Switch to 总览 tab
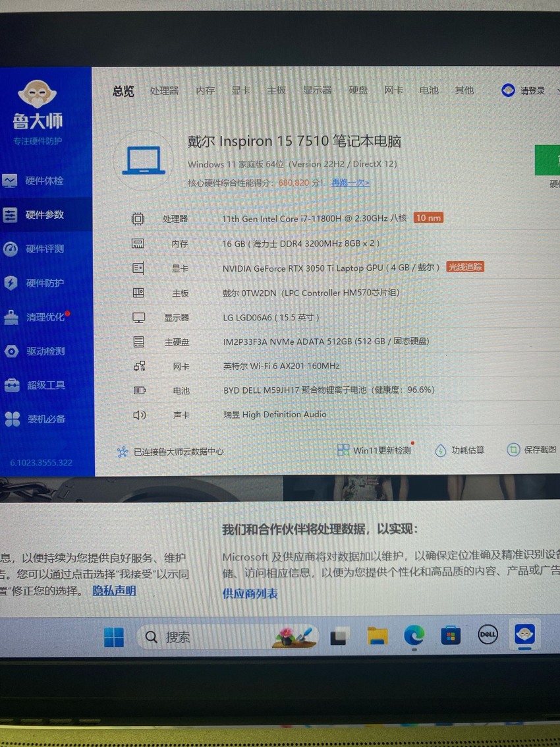 click(123, 90)
